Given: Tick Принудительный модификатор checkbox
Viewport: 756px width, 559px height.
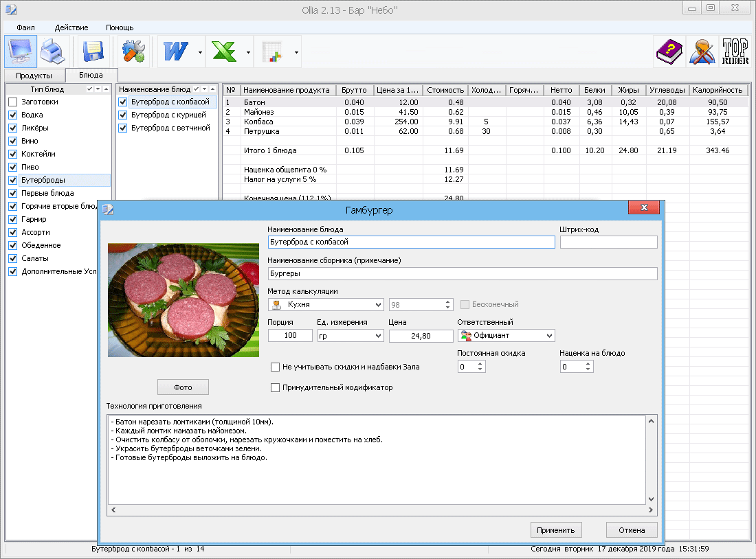Looking at the screenshot, I should tap(276, 387).
